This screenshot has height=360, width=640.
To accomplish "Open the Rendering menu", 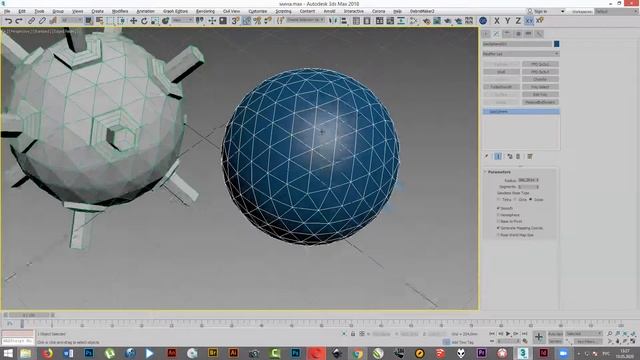I will click(205, 11).
